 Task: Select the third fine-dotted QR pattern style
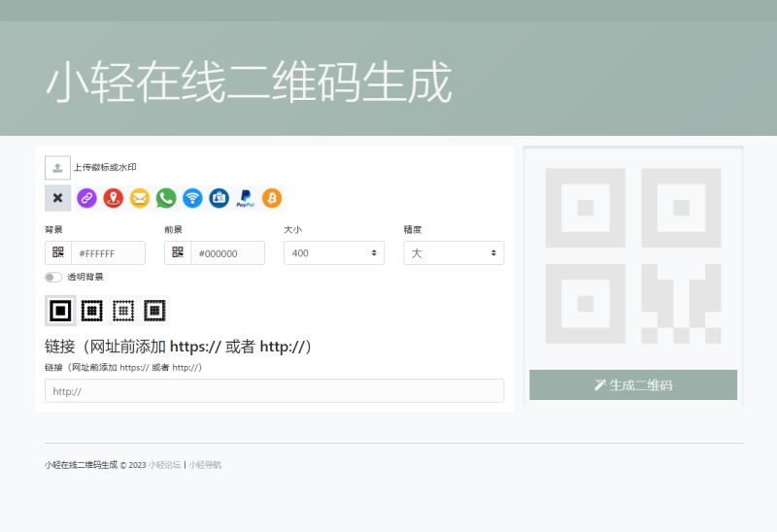pos(123,311)
